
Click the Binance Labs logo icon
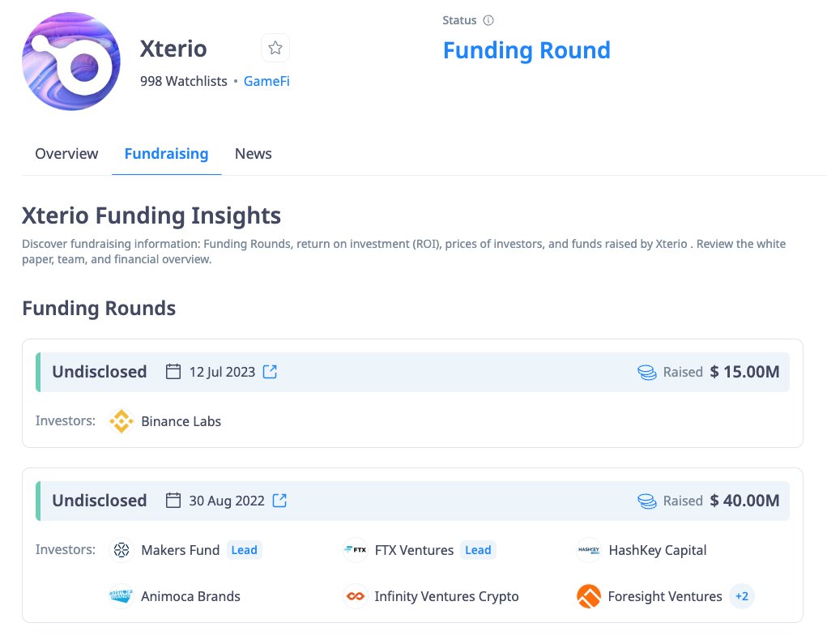[x=121, y=421]
